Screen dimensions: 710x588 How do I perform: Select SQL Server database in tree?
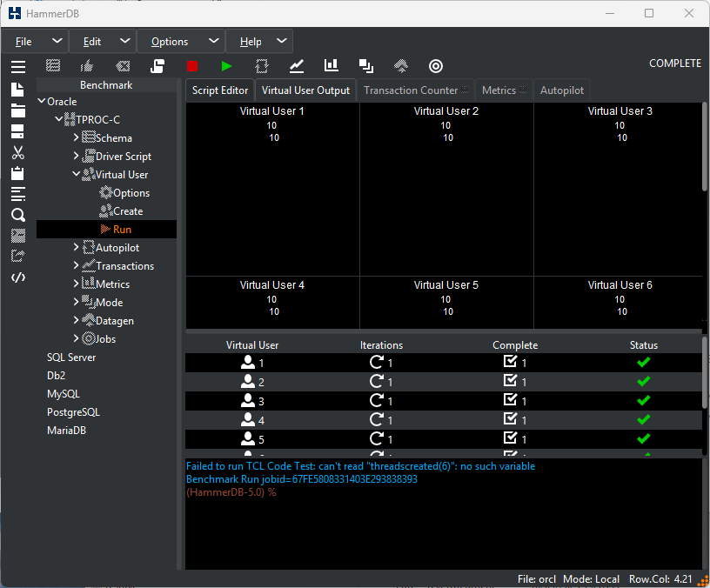coord(71,357)
